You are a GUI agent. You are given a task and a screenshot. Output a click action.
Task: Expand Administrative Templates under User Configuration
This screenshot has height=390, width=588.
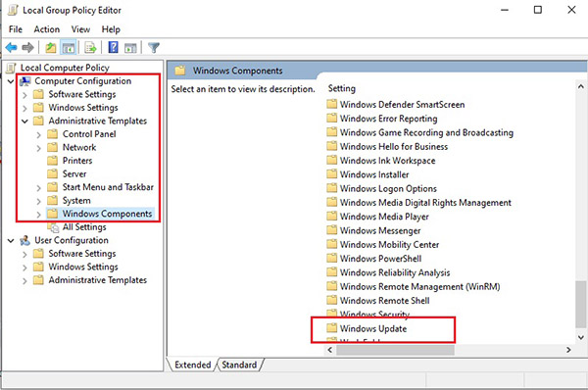pos(24,281)
